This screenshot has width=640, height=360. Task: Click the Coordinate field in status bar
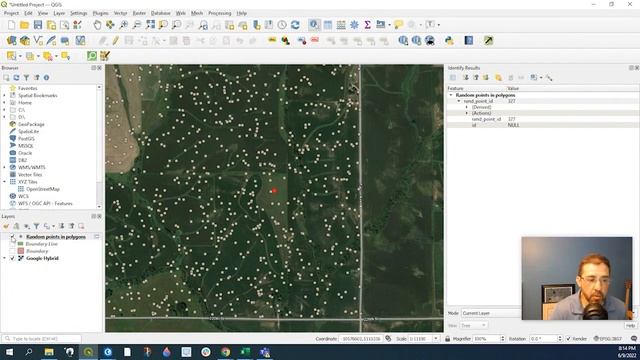pos(361,339)
